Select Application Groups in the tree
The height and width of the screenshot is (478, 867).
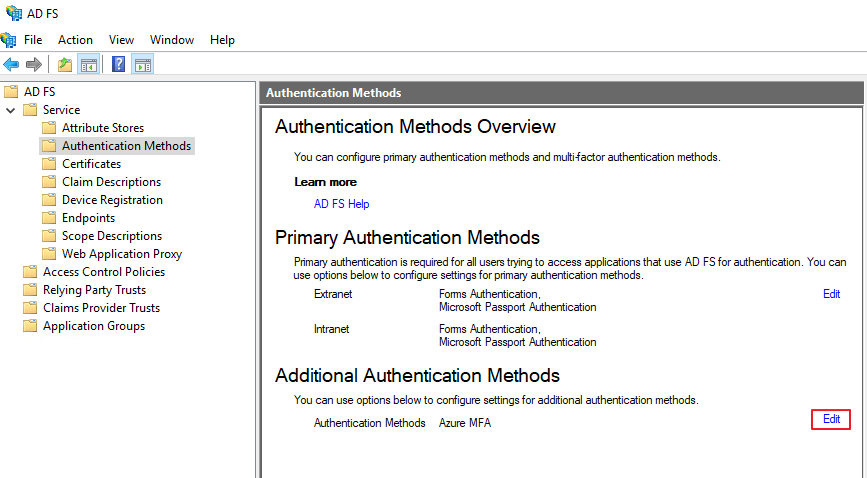coord(94,326)
